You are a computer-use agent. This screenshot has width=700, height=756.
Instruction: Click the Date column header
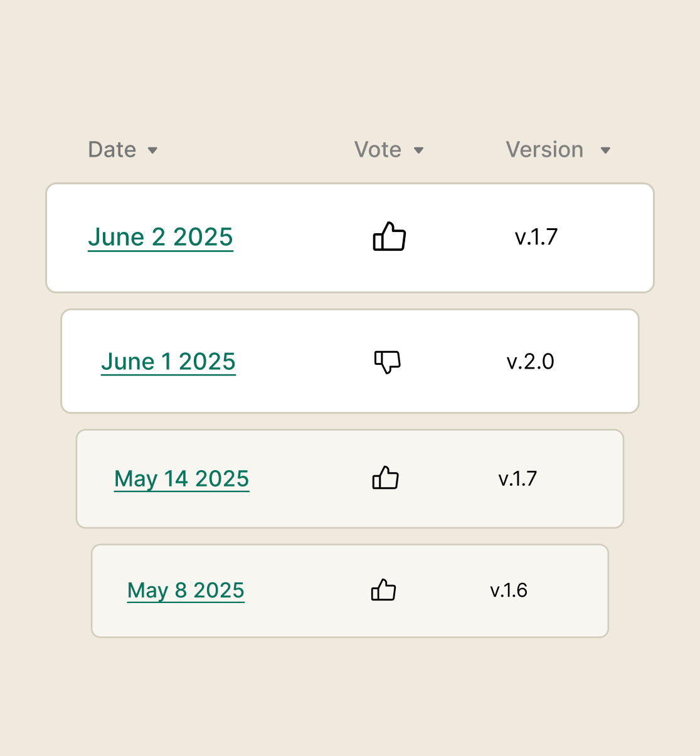112,150
